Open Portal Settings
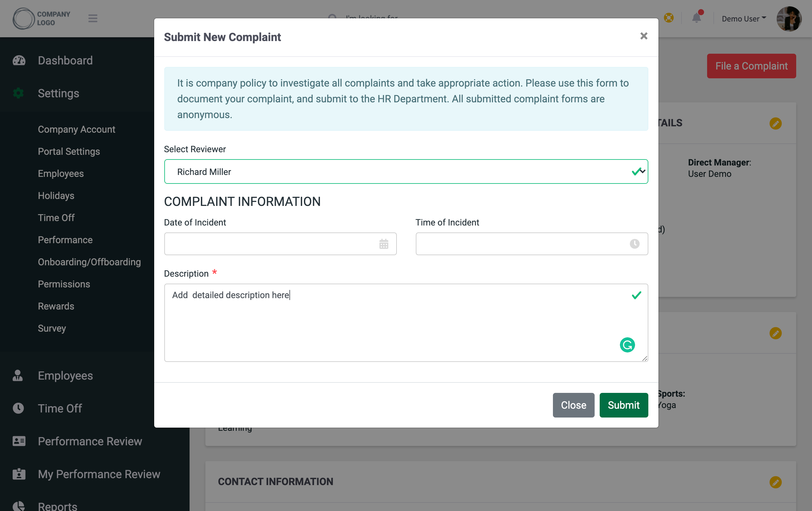The height and width of the screenshot is (511, 812). coord(69,151)
